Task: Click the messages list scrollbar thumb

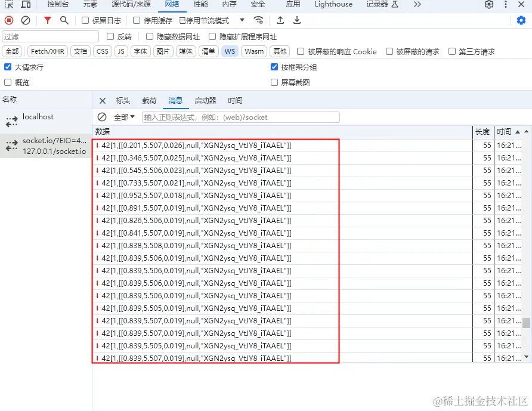Action: pos(526,323)
